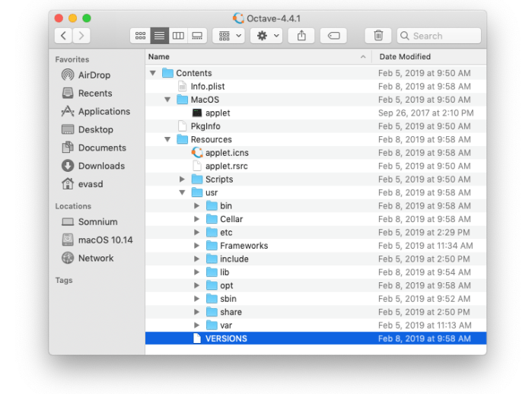The height and width of the screenshot is (394, 532).
Task: Select the Info.plist file
Action: pos(207,87)
